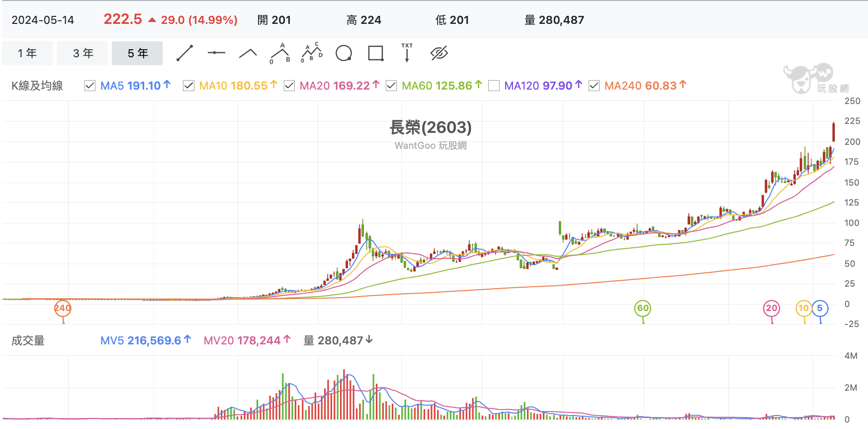Select the TXT text annotation tool
The image size is (868, 429).
407,53
